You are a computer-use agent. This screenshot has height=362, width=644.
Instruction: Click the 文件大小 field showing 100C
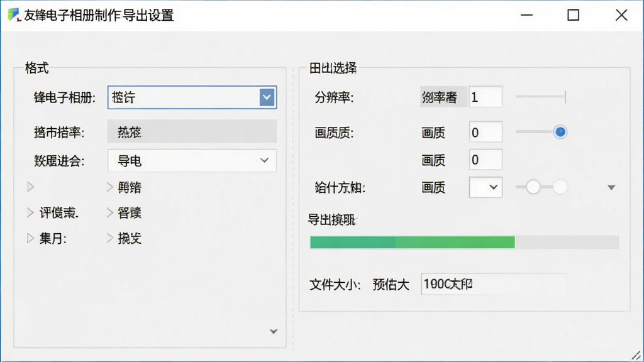(494, 284)
